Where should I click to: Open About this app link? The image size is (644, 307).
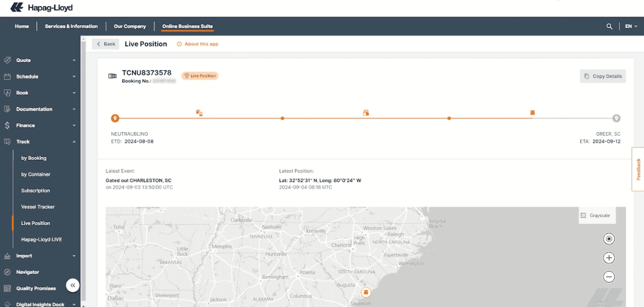tap(201, 44)
